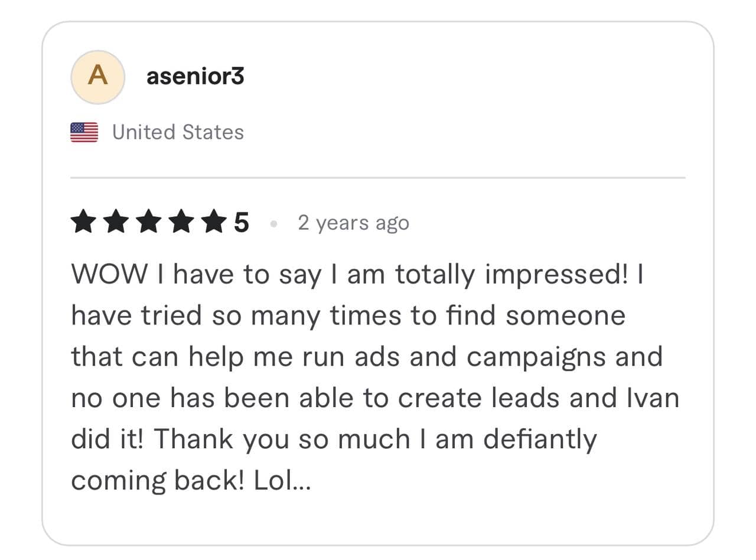Click the "2 years ago" timestamp
Image resolution: width=756 pixels, height=560 pixels.
(x=353, y=223)
